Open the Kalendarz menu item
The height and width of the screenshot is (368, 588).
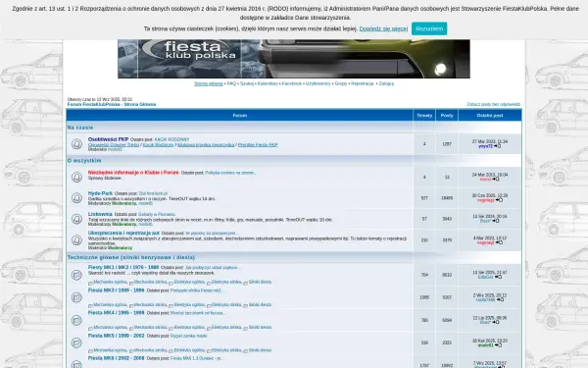[268, 83]
